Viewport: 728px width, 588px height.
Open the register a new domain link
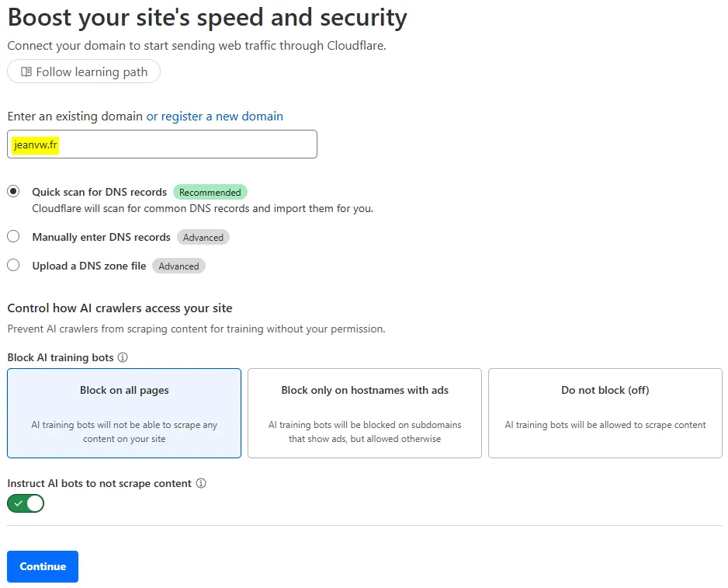(214, 117)
